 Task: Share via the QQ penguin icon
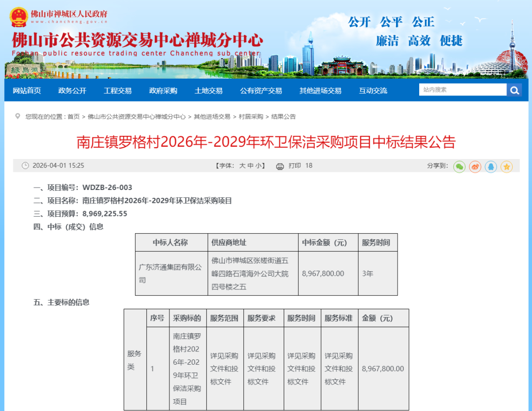pyautogui.click(x=491, y=166)
